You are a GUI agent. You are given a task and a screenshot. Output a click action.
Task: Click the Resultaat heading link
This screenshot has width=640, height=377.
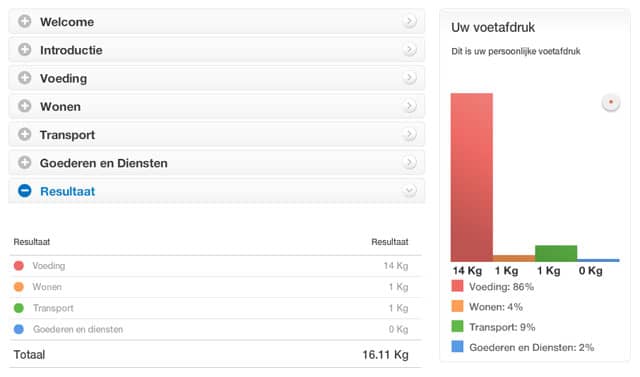point(67,191)
